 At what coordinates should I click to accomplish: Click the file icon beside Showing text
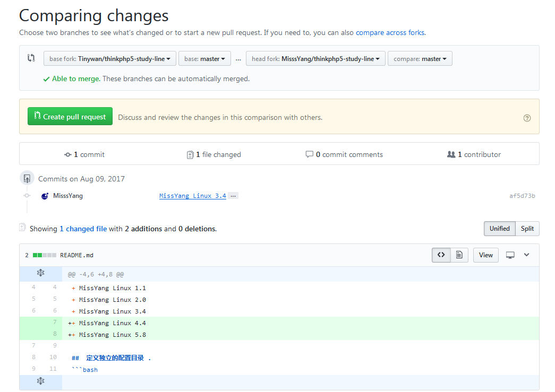(22, 227)
